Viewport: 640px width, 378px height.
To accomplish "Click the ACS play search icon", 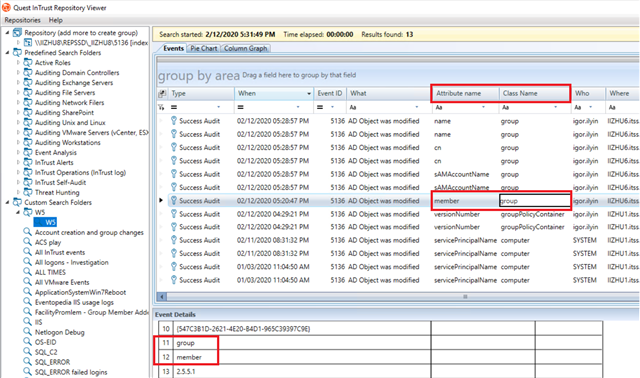I will tap(27, 242).
